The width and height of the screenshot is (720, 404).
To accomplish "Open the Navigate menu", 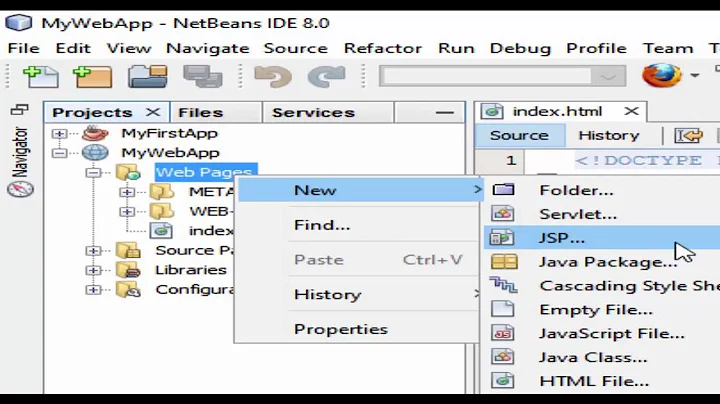I will 208,48.
